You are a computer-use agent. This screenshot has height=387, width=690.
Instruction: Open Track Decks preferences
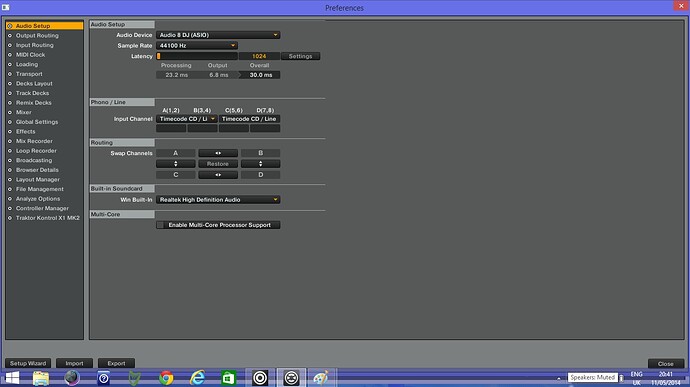click(32, 93)
